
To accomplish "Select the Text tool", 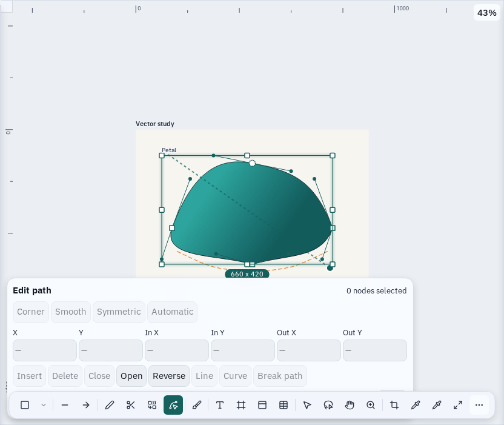I will tap(220, 405).
